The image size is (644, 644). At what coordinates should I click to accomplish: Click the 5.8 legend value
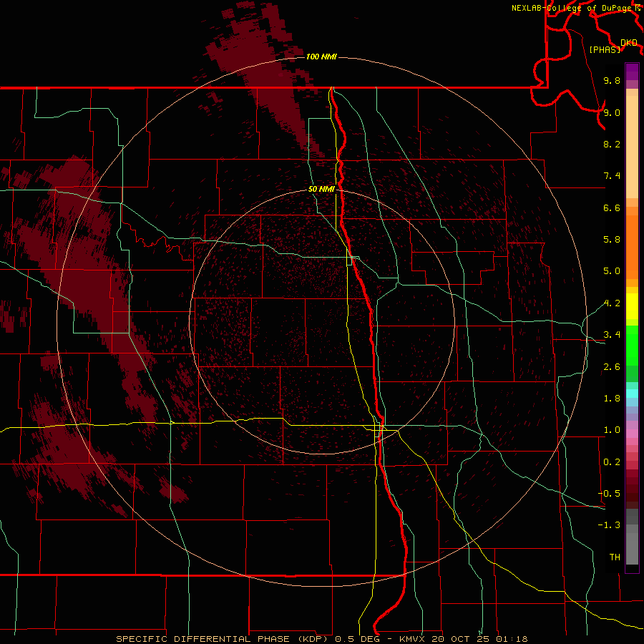[x=612, y=240]
